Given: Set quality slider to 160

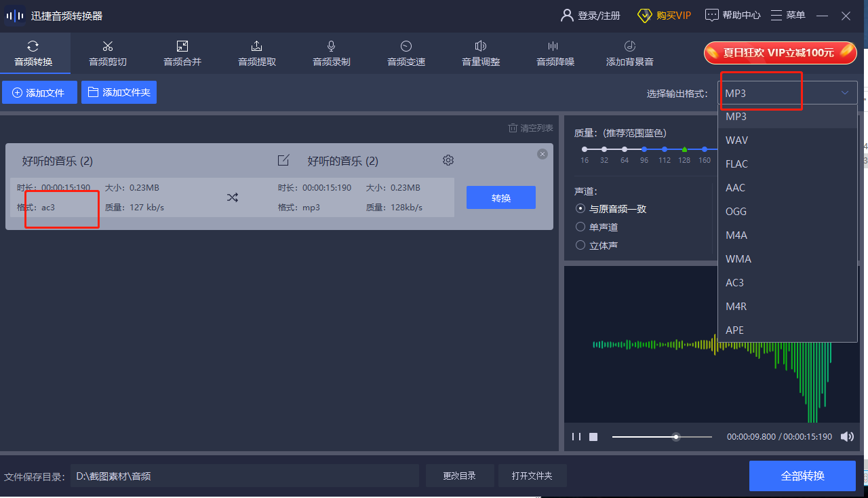Looking at the screenshot, I should click(705, 149).
